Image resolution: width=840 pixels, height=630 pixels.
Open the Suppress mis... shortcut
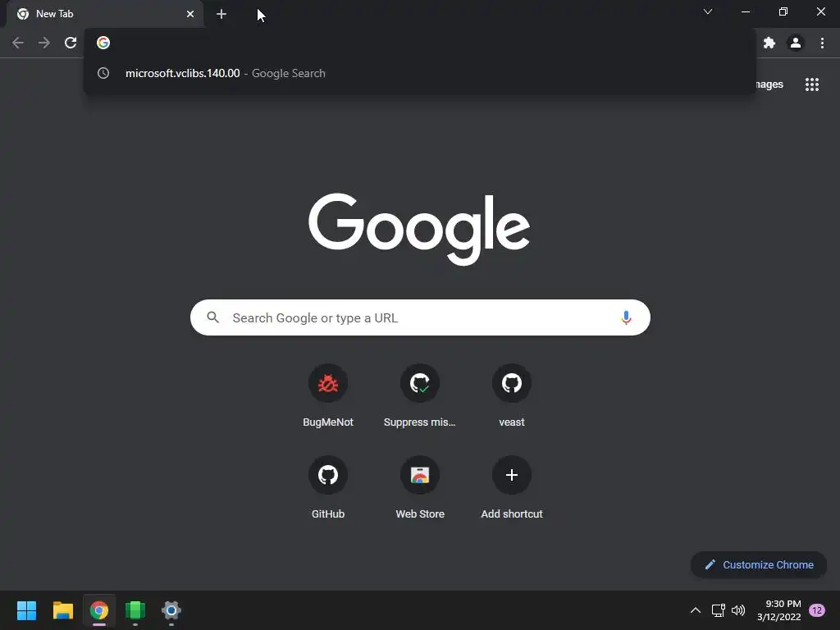pos(419,396)
